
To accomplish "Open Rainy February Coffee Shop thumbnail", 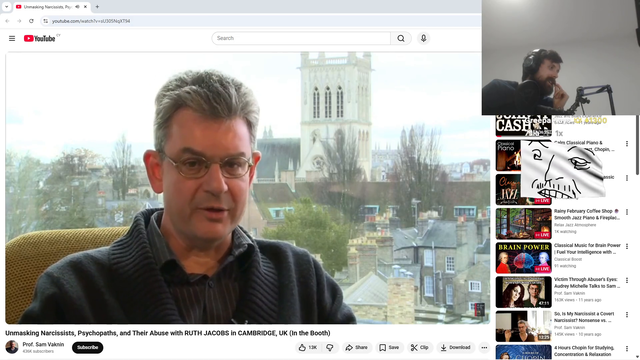I will [x=524, y=224].
